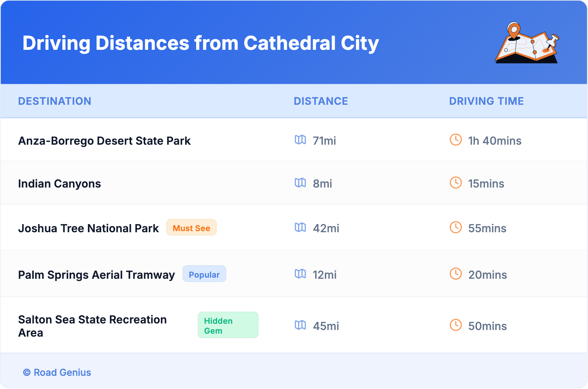
Task: Click the Destination column header
Action: [x=55, y=101]
